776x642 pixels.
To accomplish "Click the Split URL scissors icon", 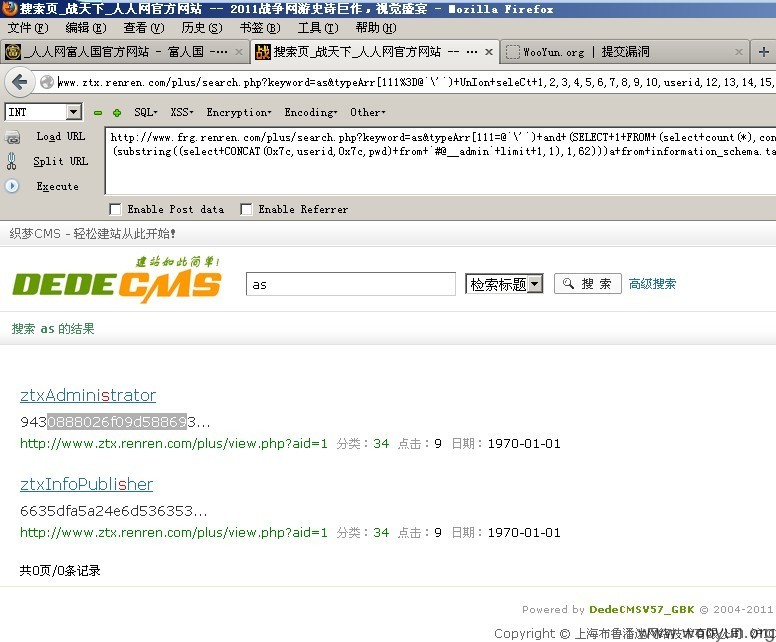I will click(11, 161).
